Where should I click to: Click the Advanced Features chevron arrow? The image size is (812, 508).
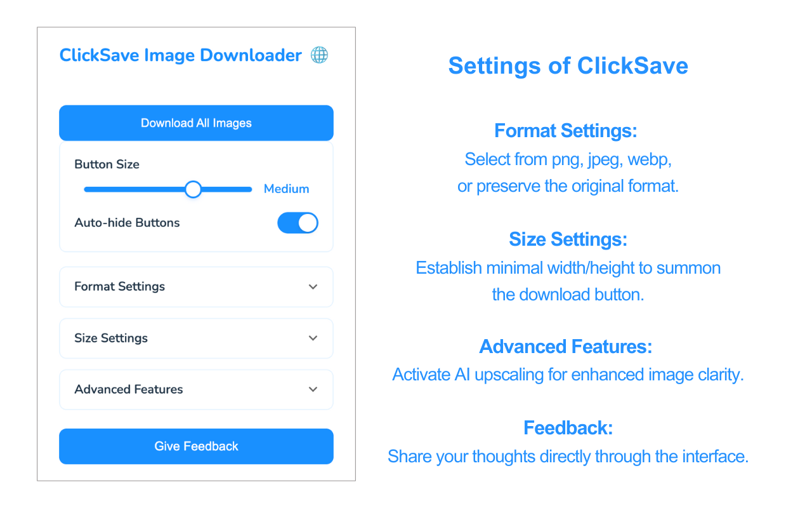(313, 389)
